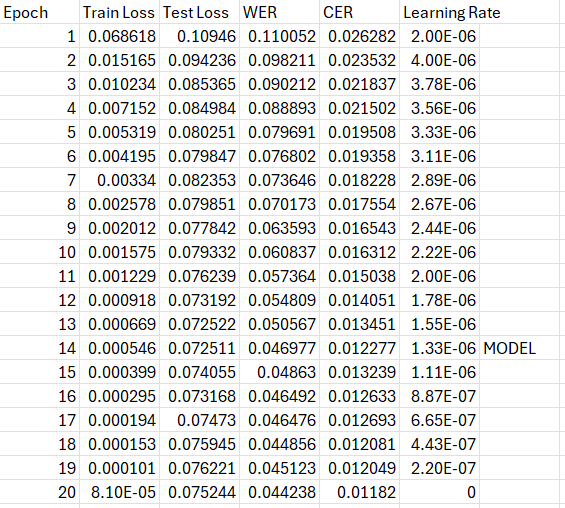
Task: Select the Train Loss header cell
Action: click(119, 12)
